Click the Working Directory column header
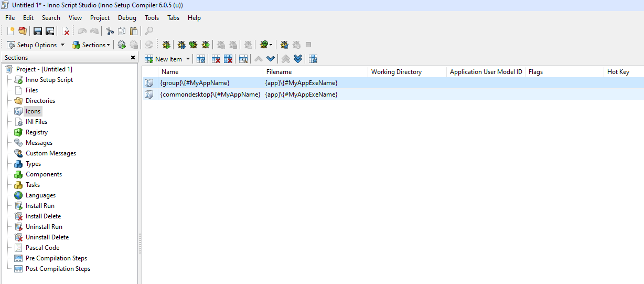Image resolution: width=644 pixels, height=284 pixels. [x=407, y=72]
